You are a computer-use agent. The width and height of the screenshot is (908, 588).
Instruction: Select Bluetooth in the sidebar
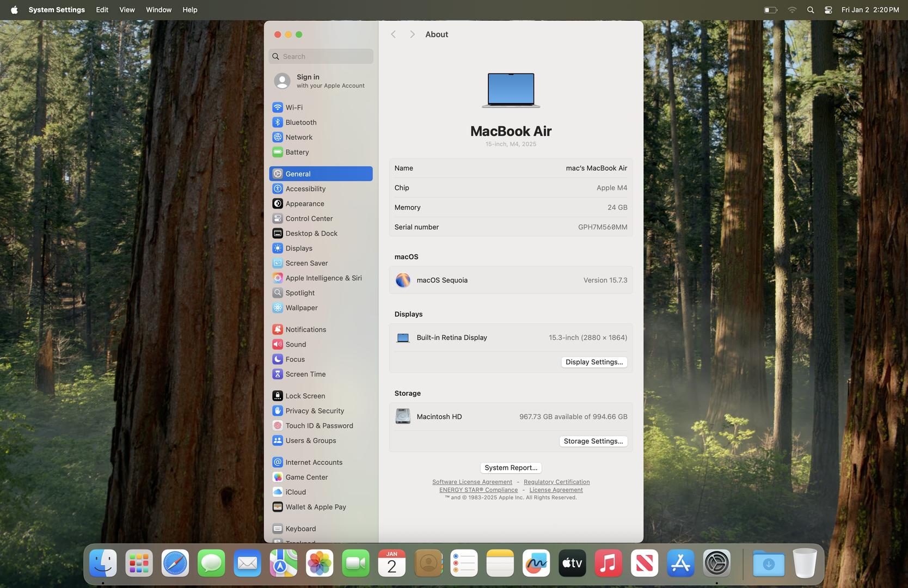point(300,122)
